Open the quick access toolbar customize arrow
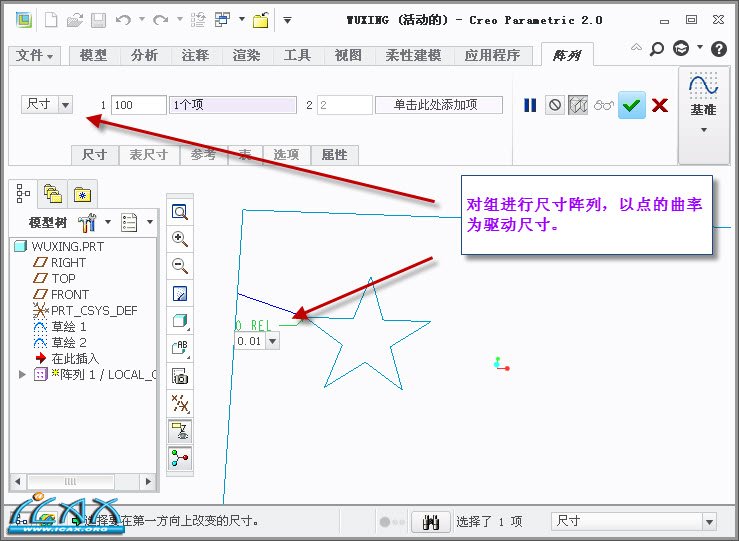 [x=287, y=20]
